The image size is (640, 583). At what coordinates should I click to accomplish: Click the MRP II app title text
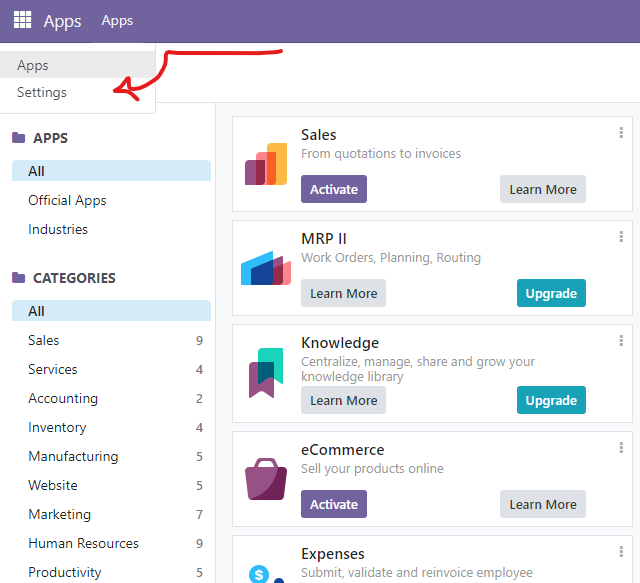[324, 239]
